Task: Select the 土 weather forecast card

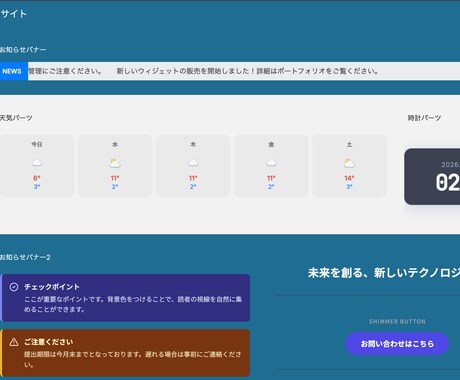Action: tap(349, 165)
